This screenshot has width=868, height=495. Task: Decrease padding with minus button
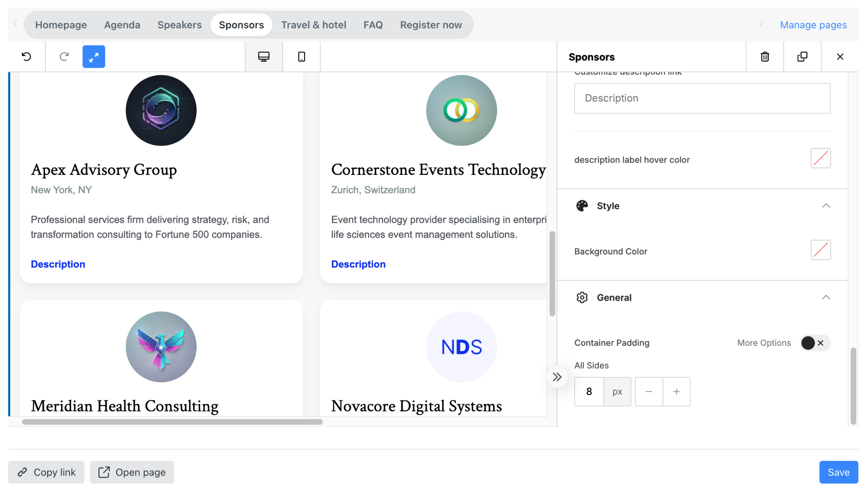coord(648,392)
